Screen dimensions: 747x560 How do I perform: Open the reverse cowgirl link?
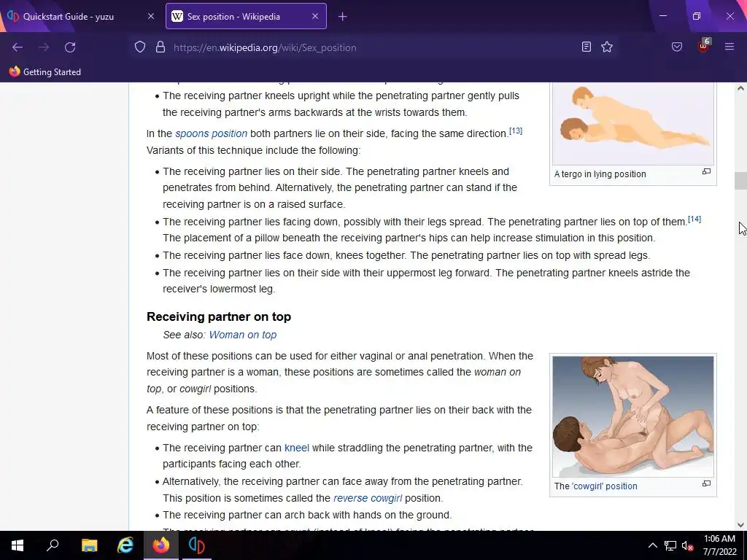click(x=368, y=498)
